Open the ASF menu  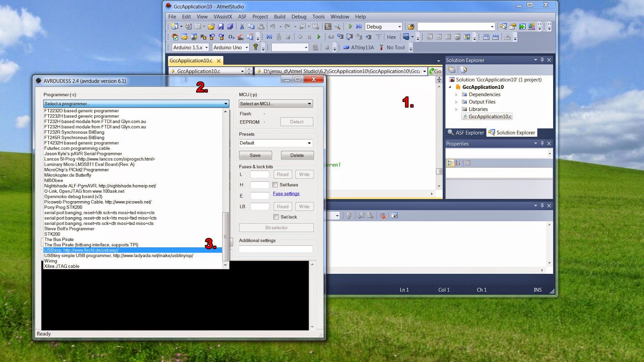242,16
